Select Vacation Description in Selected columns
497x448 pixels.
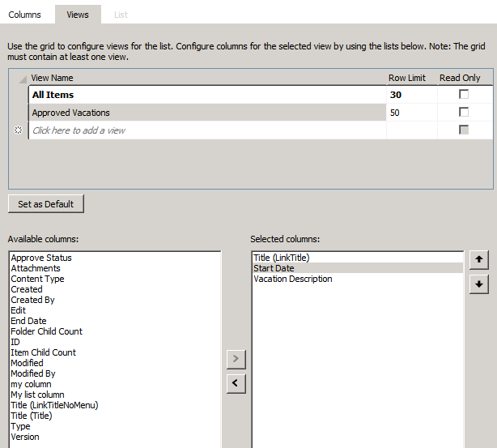click(292, 279)
